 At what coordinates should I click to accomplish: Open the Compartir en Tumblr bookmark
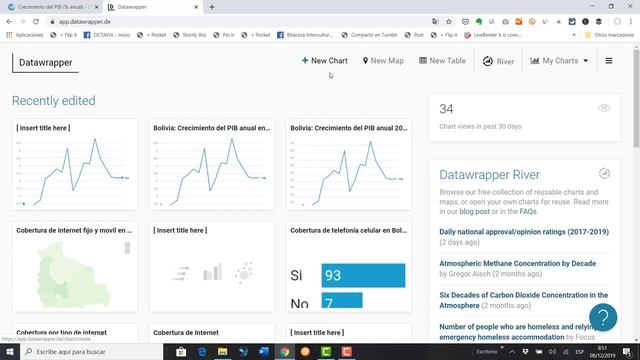[x=369, y=35]
